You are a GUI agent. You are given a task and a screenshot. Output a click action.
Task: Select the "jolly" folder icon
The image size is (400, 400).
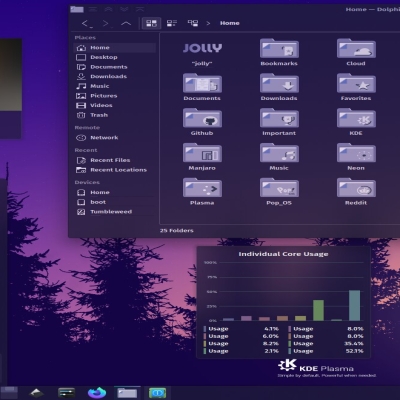click(202, 49)
